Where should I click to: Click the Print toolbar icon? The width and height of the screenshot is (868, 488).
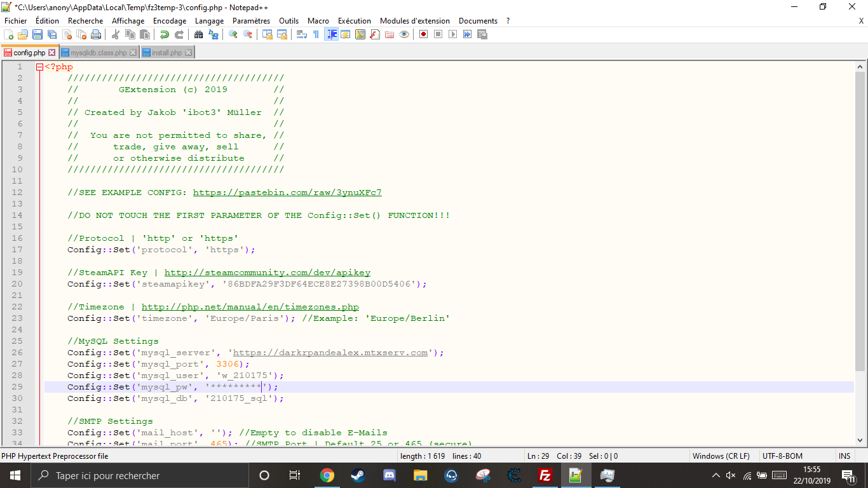click(96, 34)
